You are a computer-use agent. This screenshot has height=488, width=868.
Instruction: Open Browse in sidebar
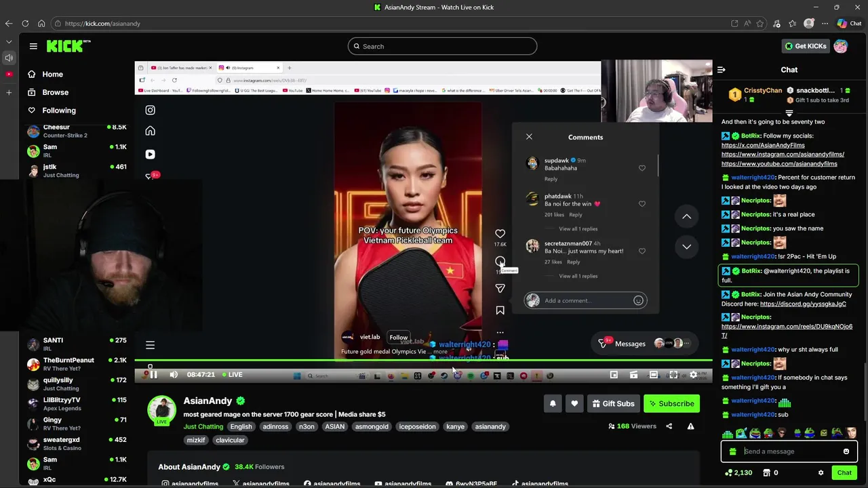(x=55, y=92)
